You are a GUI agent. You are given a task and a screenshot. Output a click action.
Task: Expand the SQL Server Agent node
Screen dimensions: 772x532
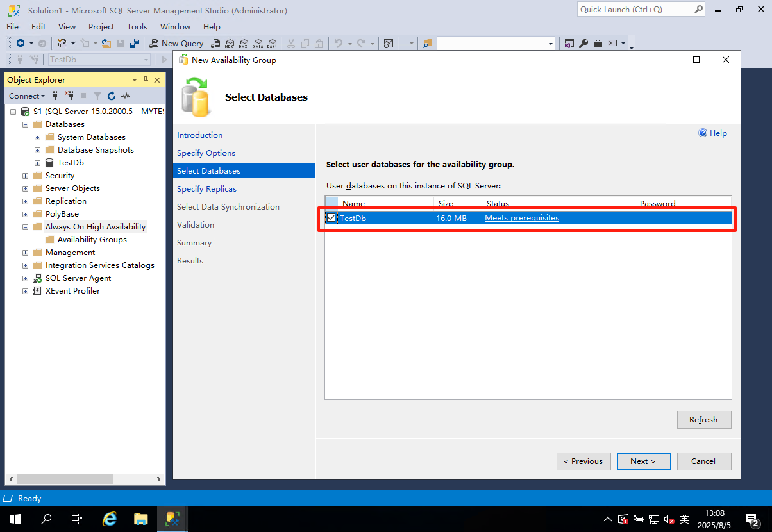pyautogui.click(x=25, y=278)
